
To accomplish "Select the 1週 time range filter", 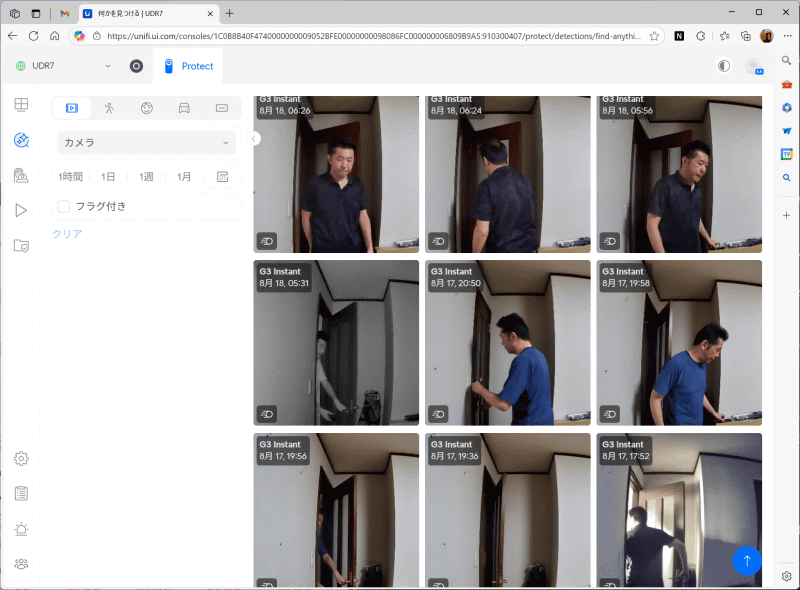I will click(146, 176).
